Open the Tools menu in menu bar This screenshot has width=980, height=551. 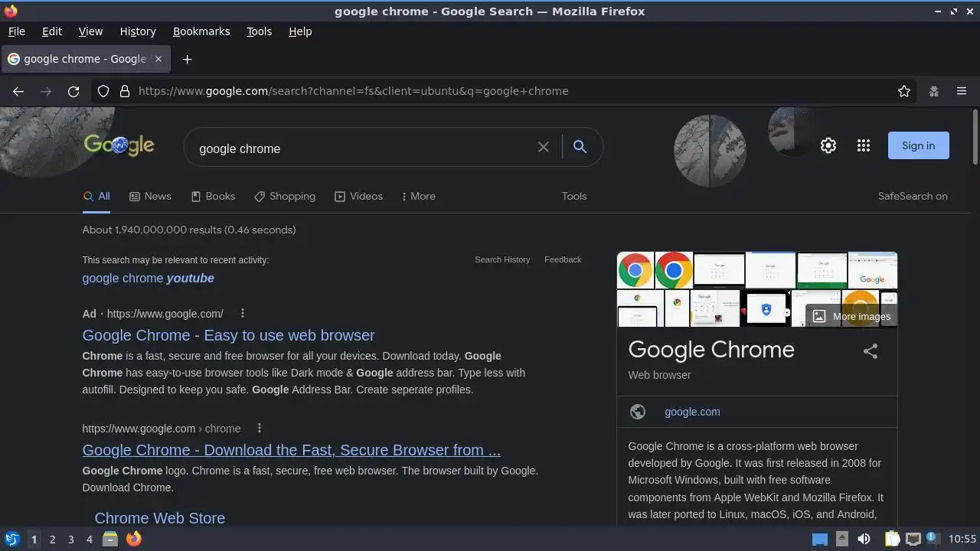coord(259,31)
